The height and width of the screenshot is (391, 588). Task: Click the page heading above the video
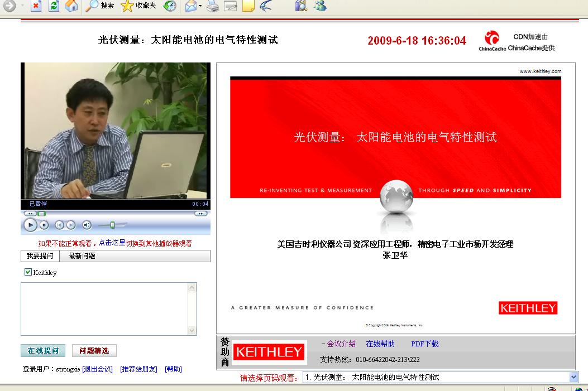click(x=188, y=40)
